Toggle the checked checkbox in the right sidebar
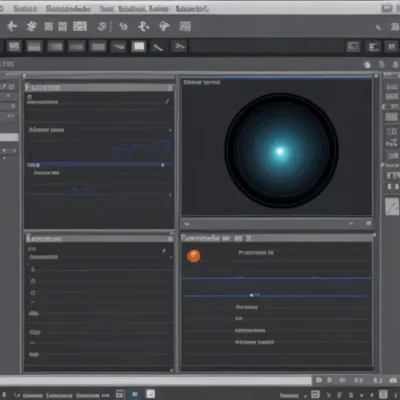400x400 pixels. (382, 165)
